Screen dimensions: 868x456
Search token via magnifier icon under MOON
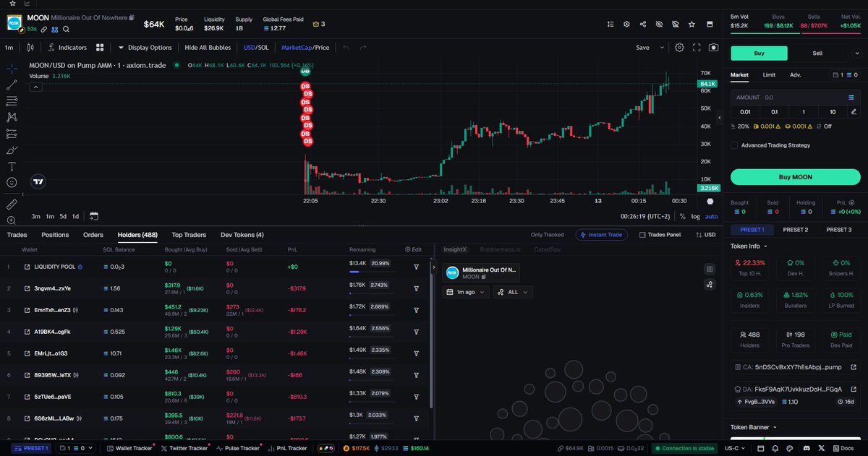[x=66, y=29]
